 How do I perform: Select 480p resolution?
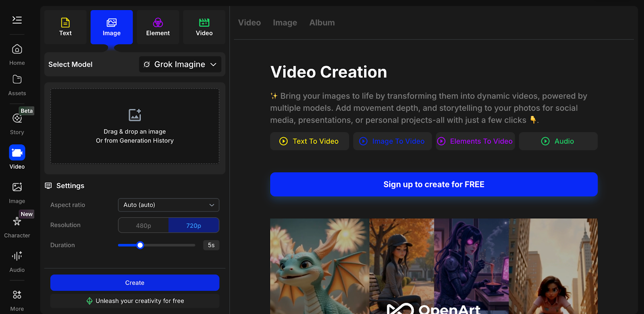[143, 226]
